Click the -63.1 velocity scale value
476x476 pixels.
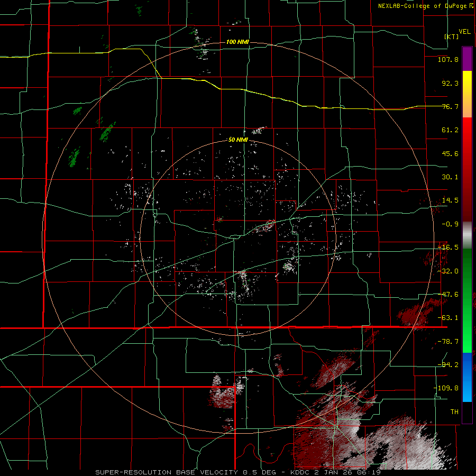click(x=448, y=318)
